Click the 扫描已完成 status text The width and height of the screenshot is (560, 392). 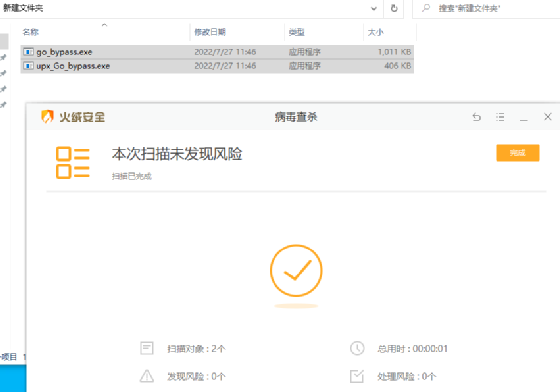132,176
